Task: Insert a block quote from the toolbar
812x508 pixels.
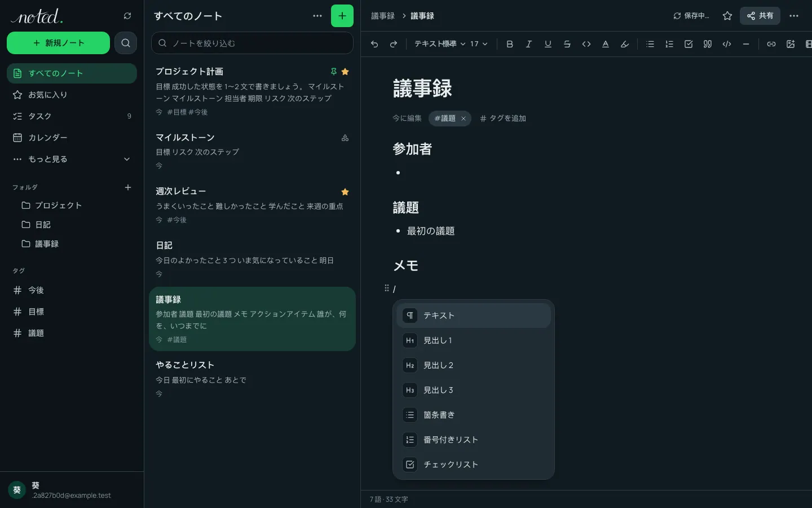Action: click(x=708, y=44)
